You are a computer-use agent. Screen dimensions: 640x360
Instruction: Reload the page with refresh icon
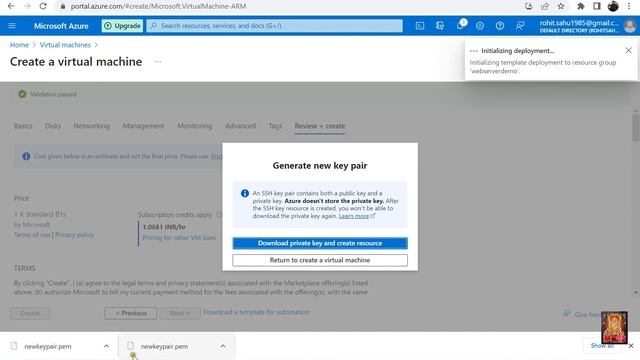pyautogui.click(x=43, y=6)
